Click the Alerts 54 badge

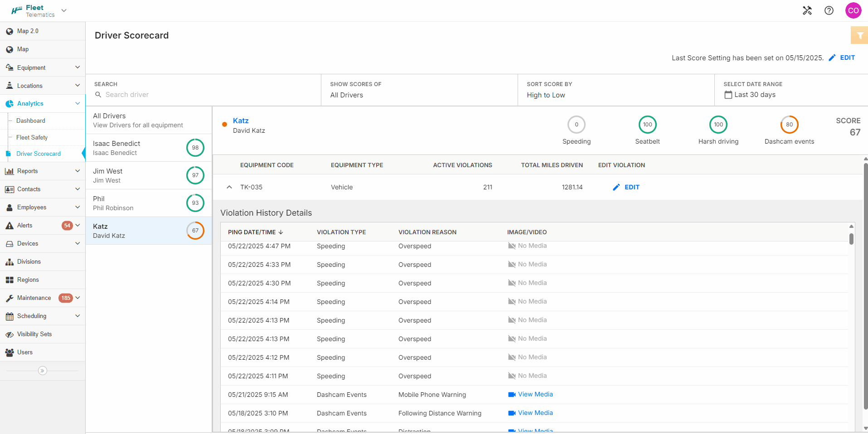(67, 226)
